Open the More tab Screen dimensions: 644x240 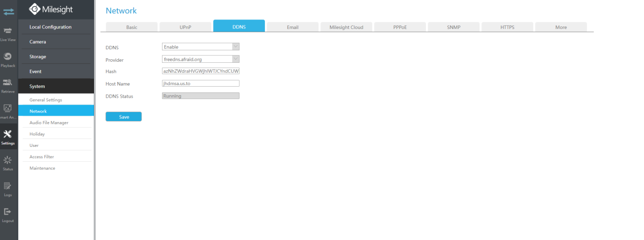click(x=561, y=27)
